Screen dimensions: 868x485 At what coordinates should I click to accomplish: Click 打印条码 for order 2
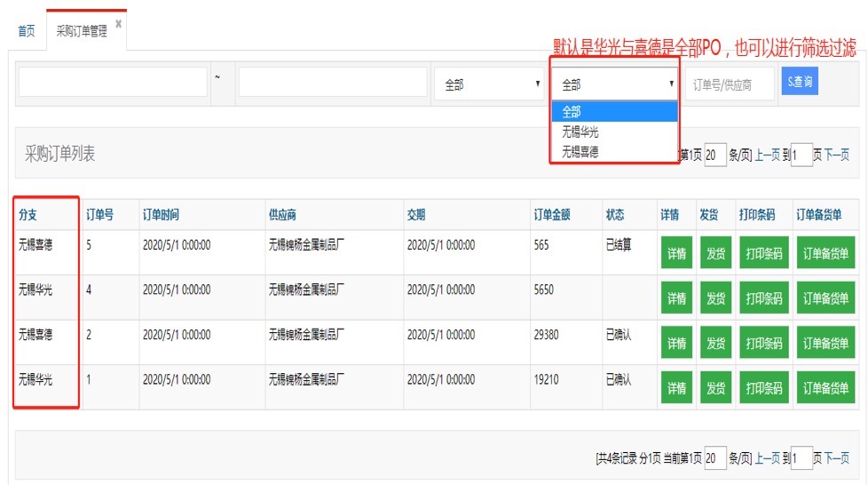(x=764, y=343)
